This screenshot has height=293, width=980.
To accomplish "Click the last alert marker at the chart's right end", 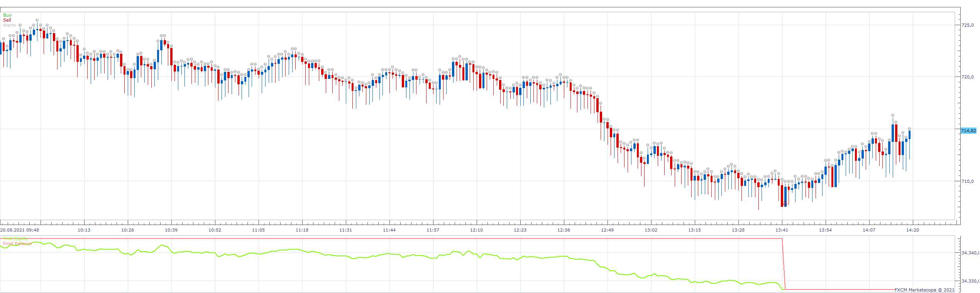I will coord(910,129).
